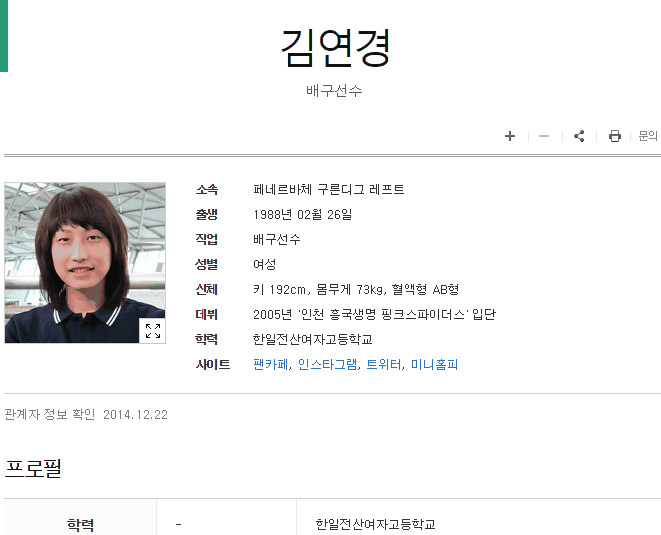Click the 김연경 name heading
The height and width of the screenshot is (535, 661).
click(335, 48)
